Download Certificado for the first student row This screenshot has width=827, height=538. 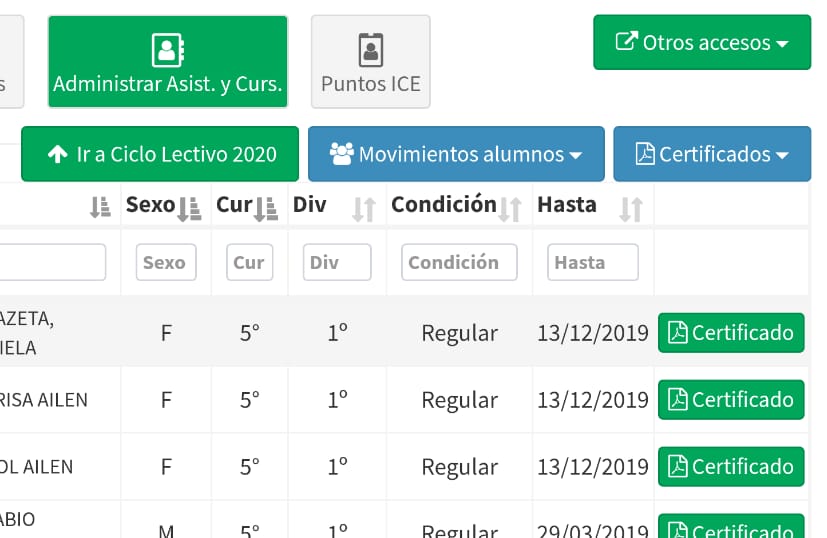point(731,333)
